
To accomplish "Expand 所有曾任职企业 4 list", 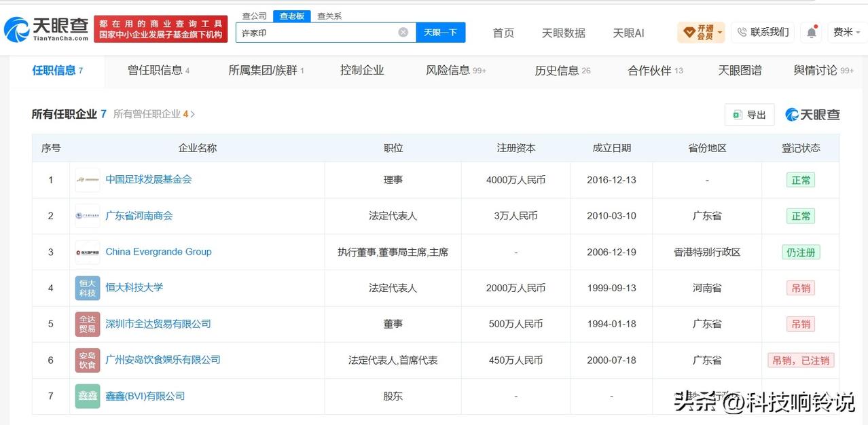I will pos(154,114).
